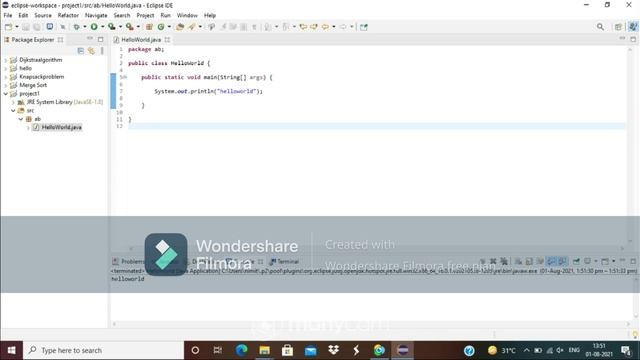The height and width of the screenshot is (360, 640).
Task: Click the New Java Class icon
Action: (x=161, y=27)
